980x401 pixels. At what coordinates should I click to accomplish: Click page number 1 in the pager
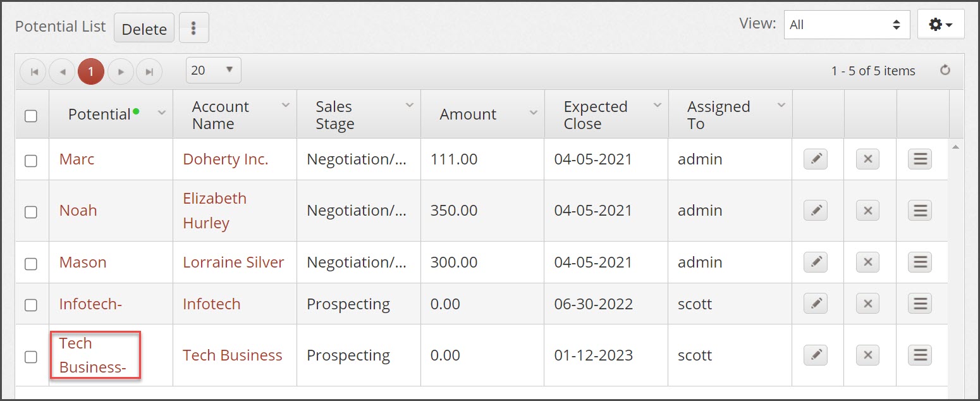91,72
